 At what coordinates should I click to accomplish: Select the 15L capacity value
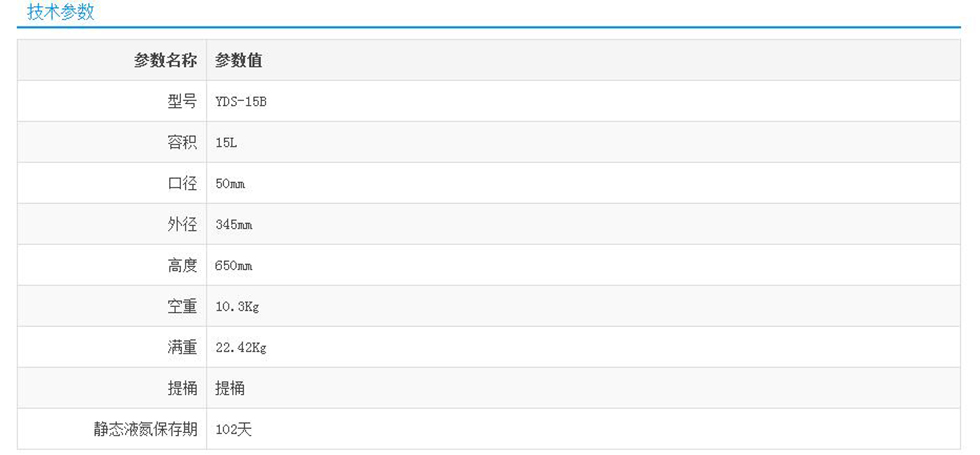[227, 143]
